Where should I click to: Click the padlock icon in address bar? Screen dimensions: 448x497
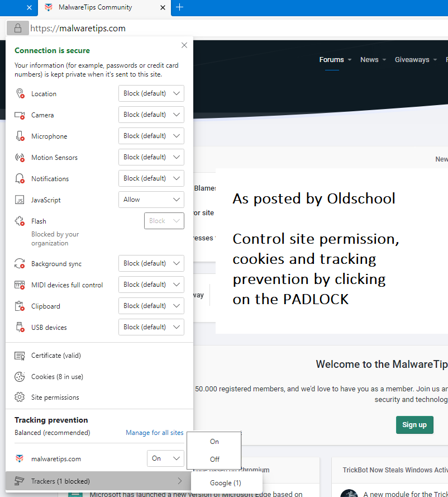pos(18,28)
